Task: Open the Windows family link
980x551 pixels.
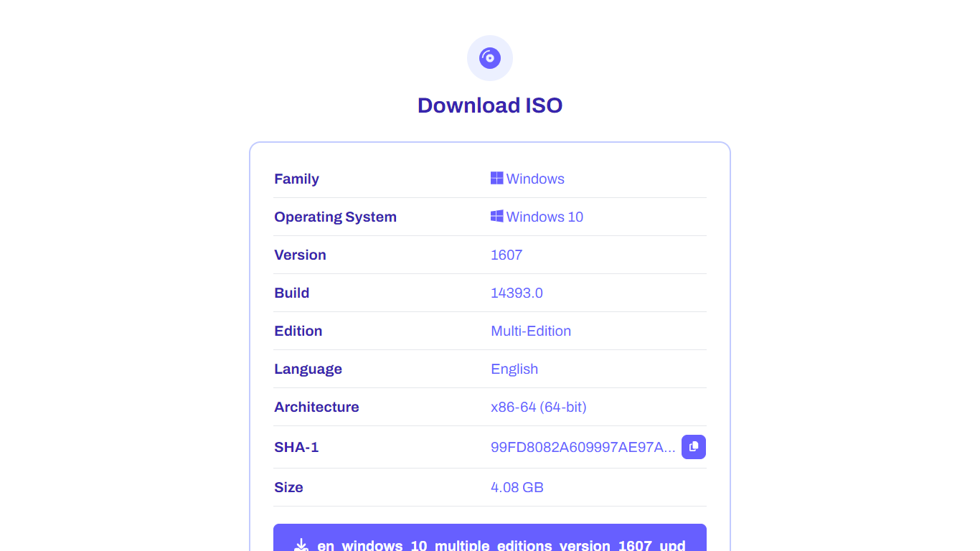Action: click(528, 179)
